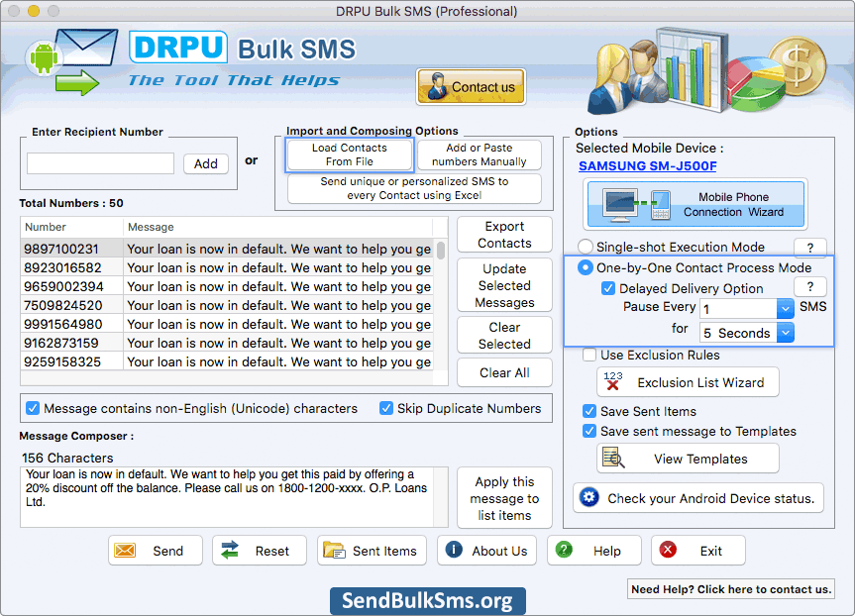Click the green arrows Reset icon
Image resolution: width=855 pixels, height=616 pixels.
(x=230, y=550)
